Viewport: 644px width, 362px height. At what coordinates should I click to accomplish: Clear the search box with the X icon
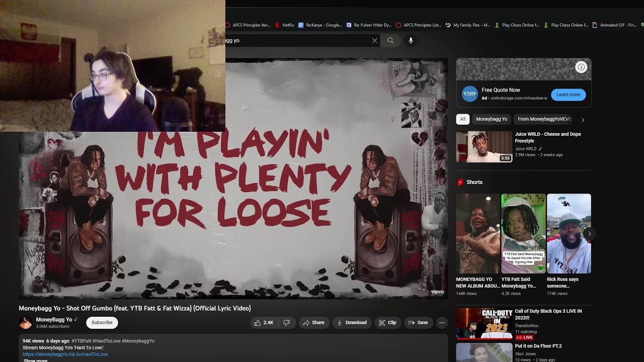(x=374, y=41)
